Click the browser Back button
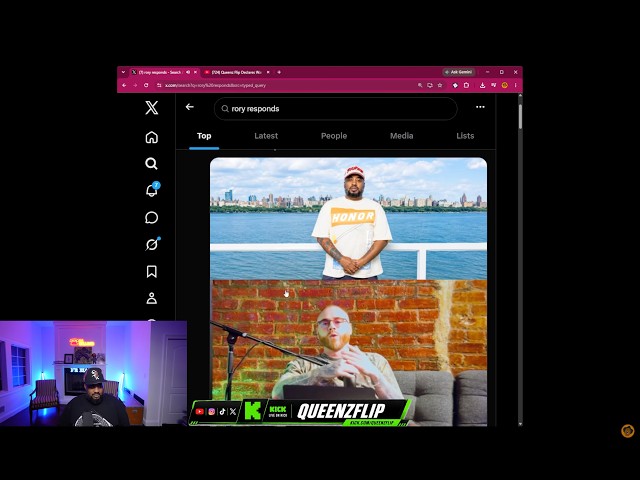This screenshot has width=640, height=480. click(x=124, y=85)
